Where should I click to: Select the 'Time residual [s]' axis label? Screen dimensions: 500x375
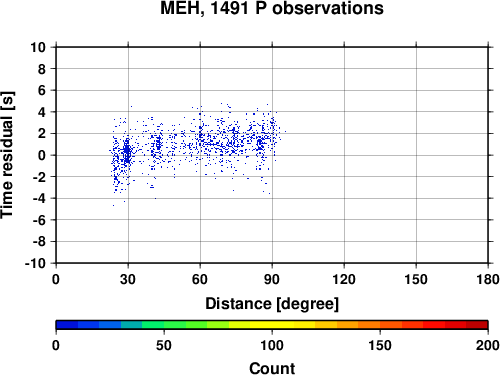click(x=7, y=155)
